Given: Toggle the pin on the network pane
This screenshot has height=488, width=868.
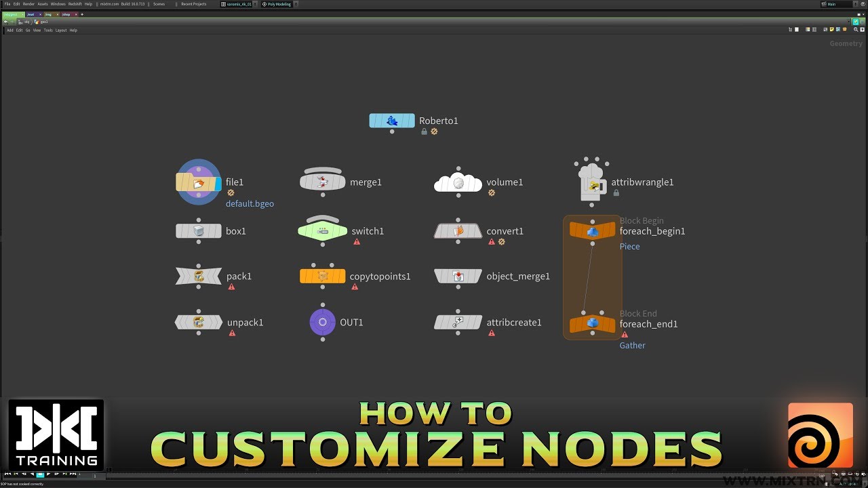Looking at the screenshot, I should [856, 22].
